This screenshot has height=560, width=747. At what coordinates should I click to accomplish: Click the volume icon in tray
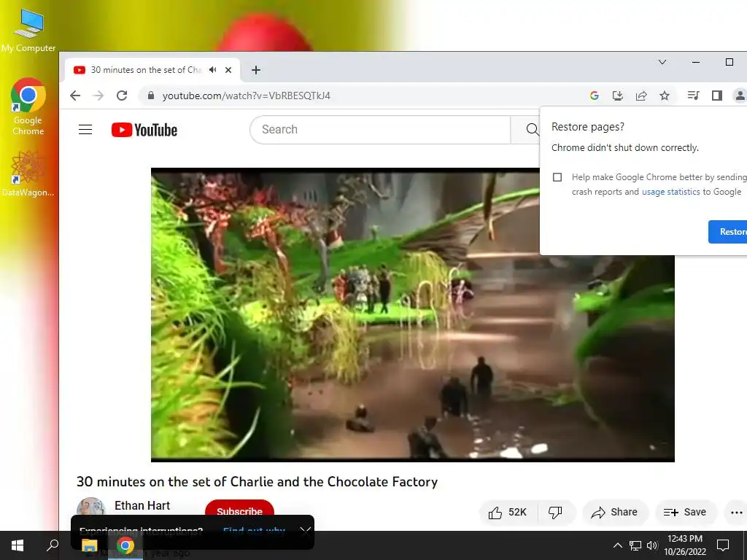tap(652, 545)
